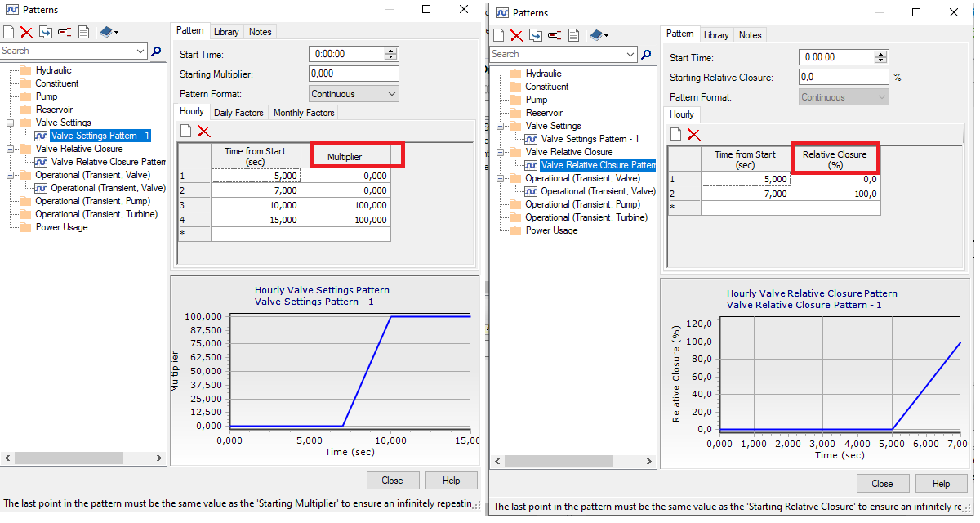This screenshot has width=980, height=523.
Task: Click Duplicate icon in left window toolbar
Action: point(45,32)
